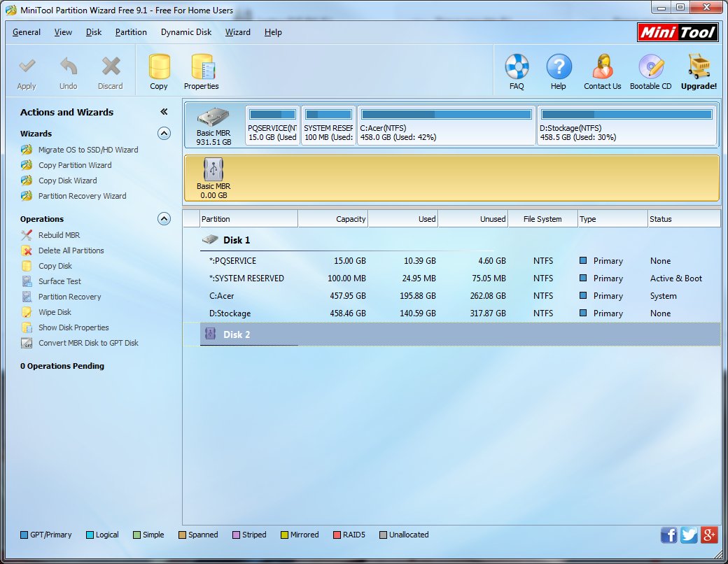Image resolution: width=728 pixels, height=564 pixels.
Task: Open the Help menu
Action: click(x=273, y=32)
